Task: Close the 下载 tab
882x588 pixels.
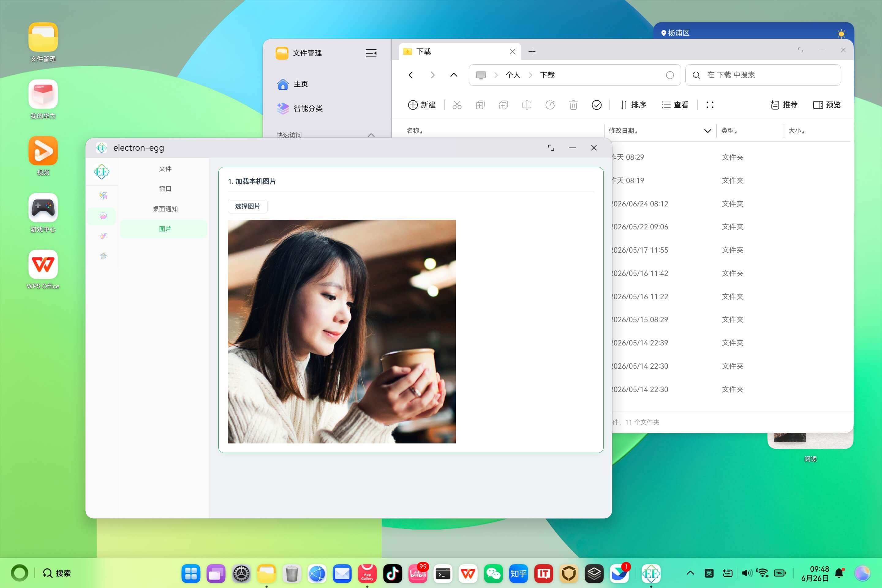Action: [x=512, y=52]
